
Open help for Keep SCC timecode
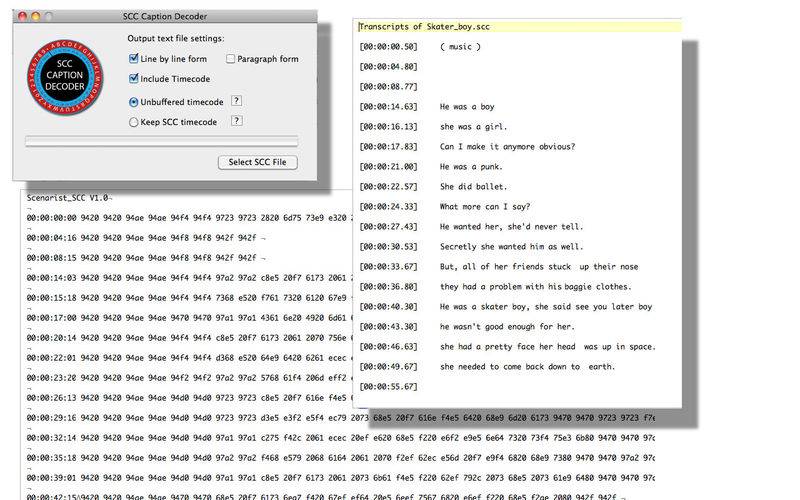[237, 121]
